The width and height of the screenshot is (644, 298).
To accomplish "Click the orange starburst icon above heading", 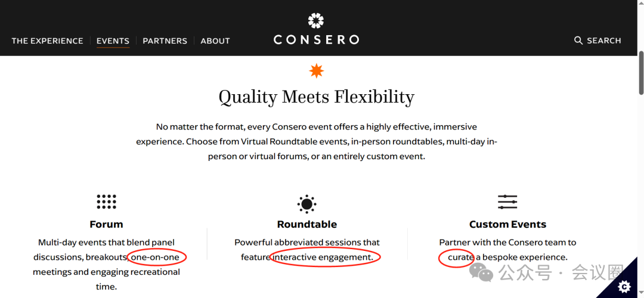I will point(316,71).
